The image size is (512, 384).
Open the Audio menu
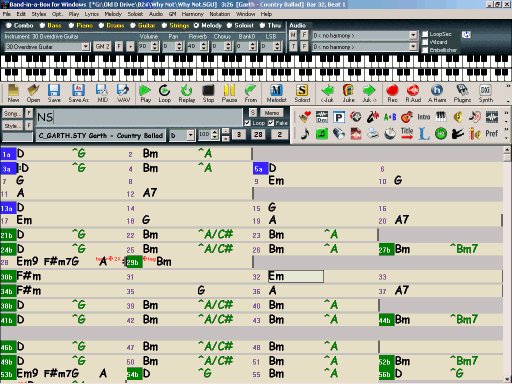156,14
